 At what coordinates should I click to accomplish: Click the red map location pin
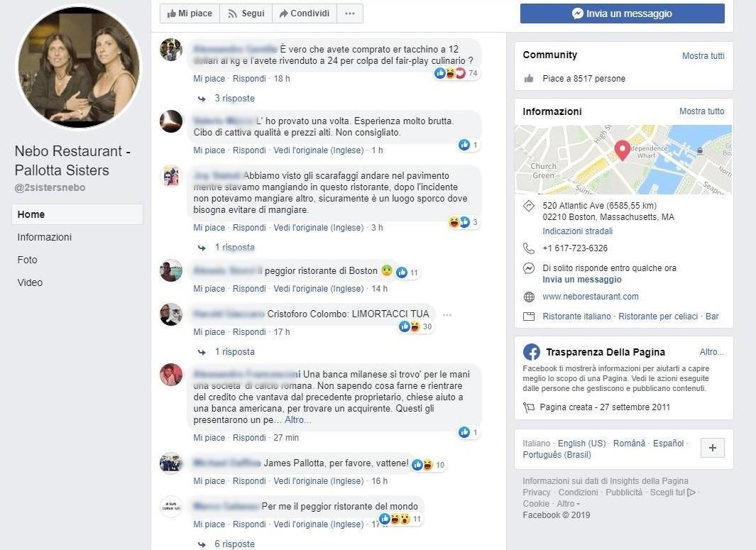[x=623, y=150]
